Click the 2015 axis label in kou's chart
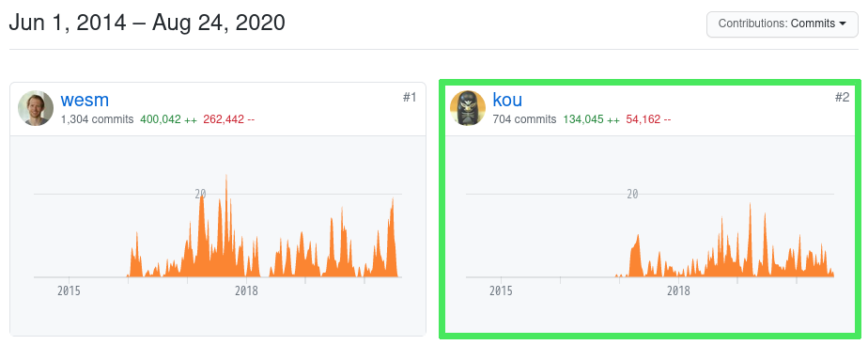Image resolution: width=868 pixels, height=345 pixels. coord(501,290)
